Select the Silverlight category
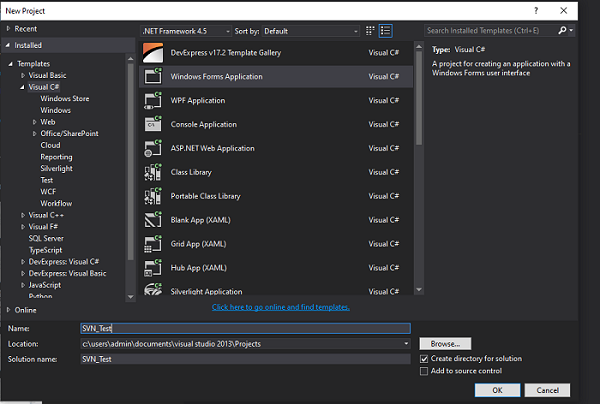The image size is (600, 404). coord(58,168)
